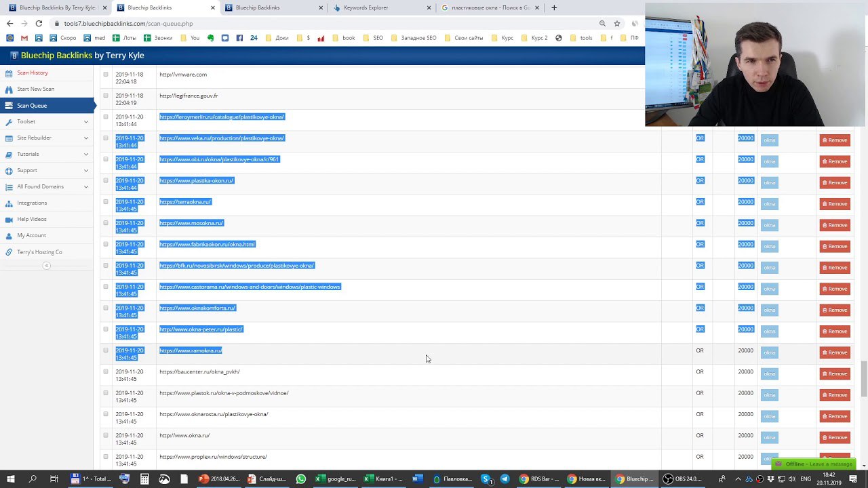Open Offline Leave a message chat widget

[813, 464]
